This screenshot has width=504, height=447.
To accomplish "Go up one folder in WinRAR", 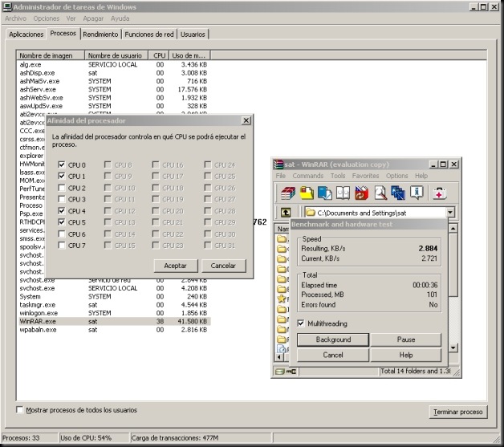I will click(286, 213).
